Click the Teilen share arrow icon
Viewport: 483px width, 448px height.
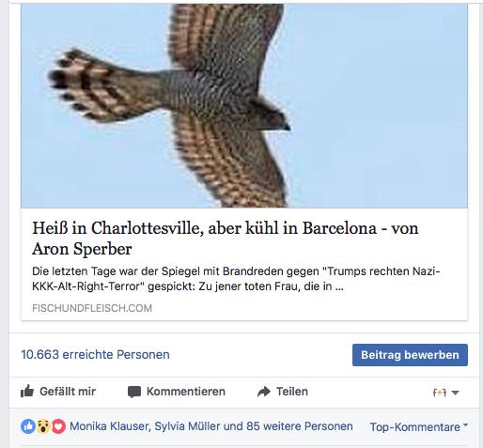point(264,392)
